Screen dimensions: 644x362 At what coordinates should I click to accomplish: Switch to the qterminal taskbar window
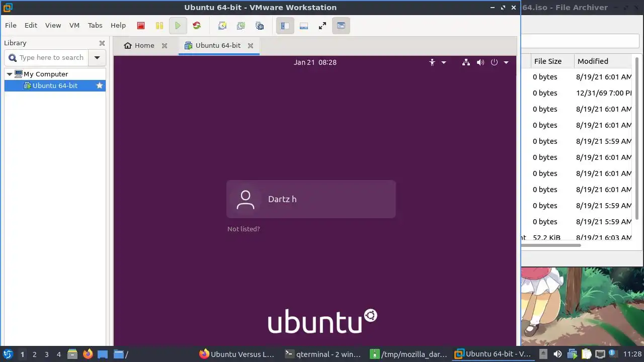tap(323, 354)
